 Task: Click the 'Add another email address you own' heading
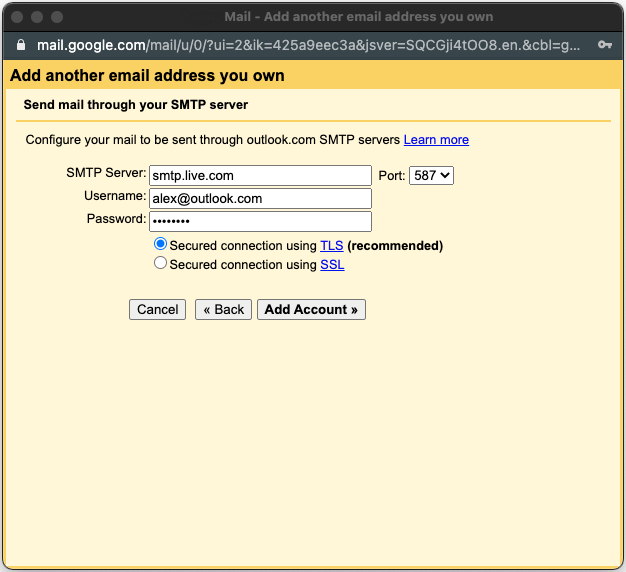tap(147, 75)
